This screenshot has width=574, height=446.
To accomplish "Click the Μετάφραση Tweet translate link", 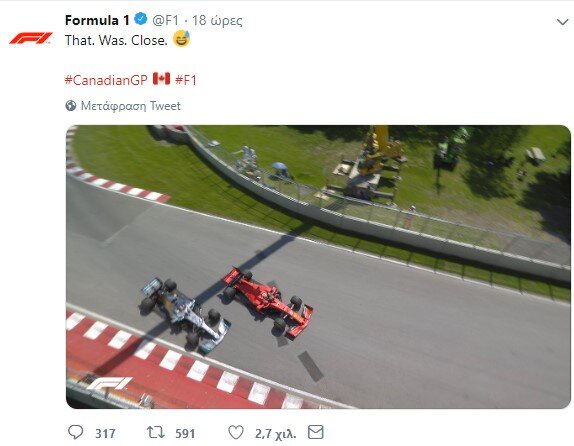I will point(131,106).
